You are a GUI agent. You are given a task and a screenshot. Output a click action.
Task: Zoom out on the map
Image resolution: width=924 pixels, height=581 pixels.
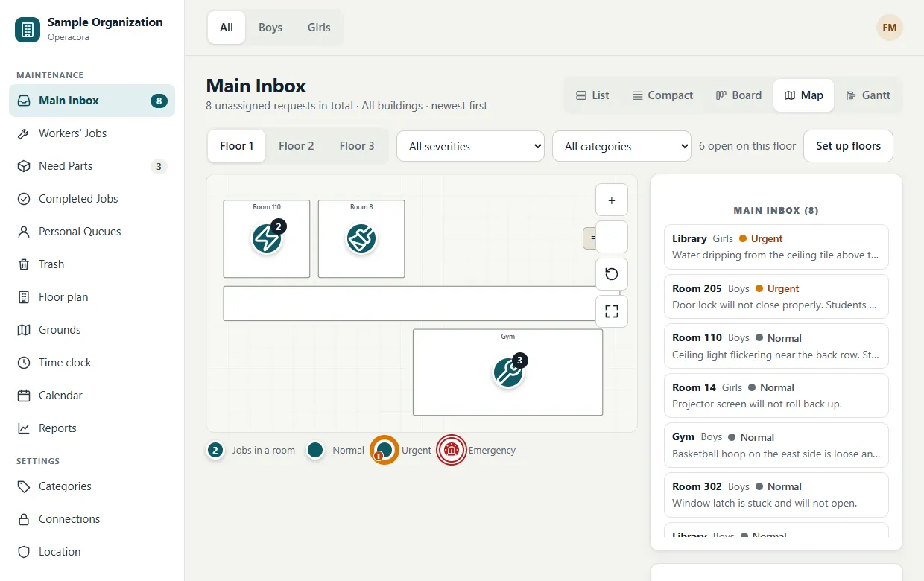point(612,238)
